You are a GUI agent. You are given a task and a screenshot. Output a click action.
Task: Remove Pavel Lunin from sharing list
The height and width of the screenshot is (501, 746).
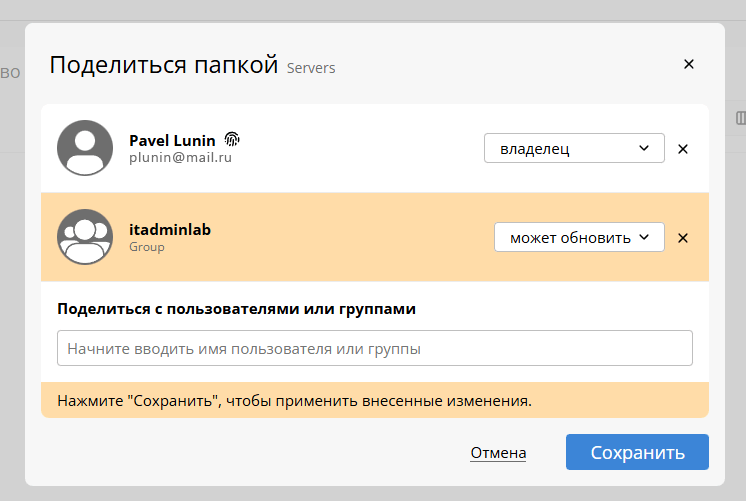coord(683,149)
